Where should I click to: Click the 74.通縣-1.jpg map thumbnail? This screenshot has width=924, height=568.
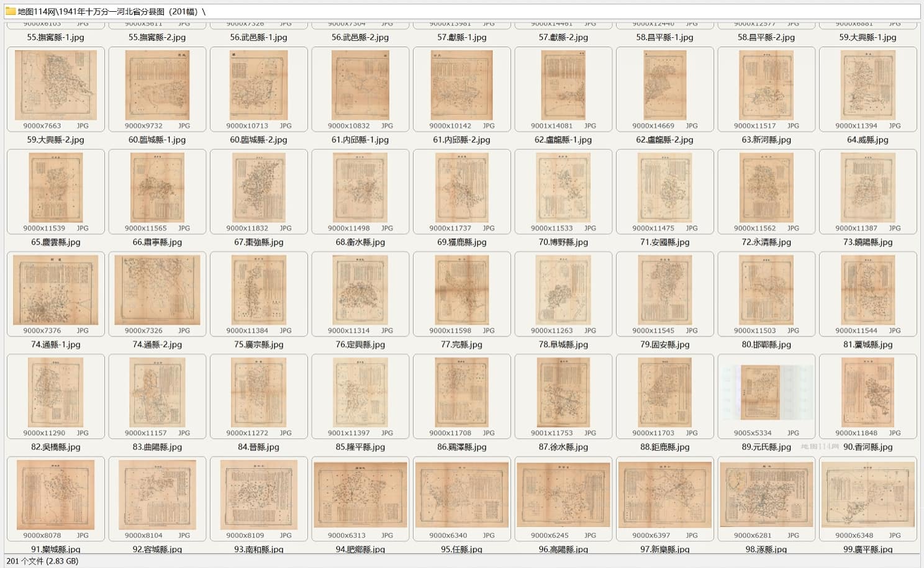[56, 291]
